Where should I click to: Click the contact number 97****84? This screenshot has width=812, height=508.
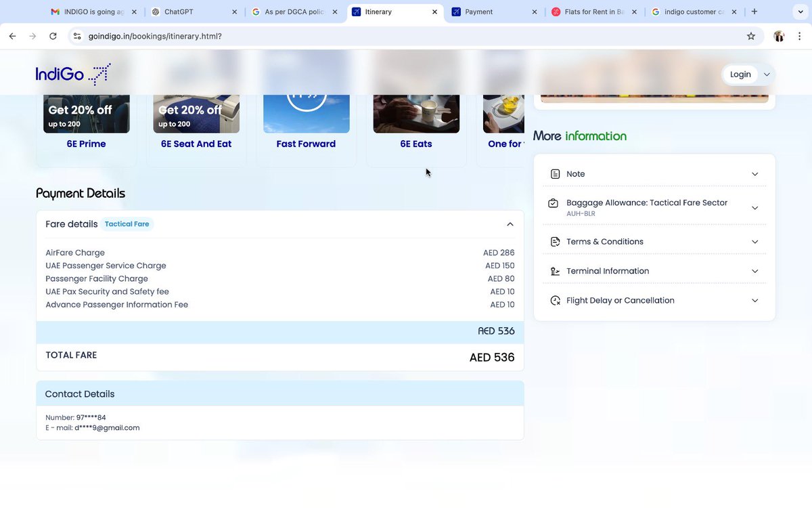point(91,418)
